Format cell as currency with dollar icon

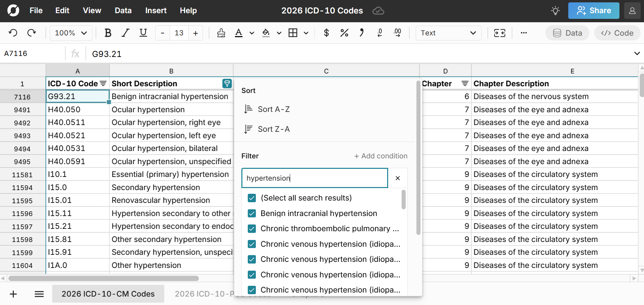point(326,33)
